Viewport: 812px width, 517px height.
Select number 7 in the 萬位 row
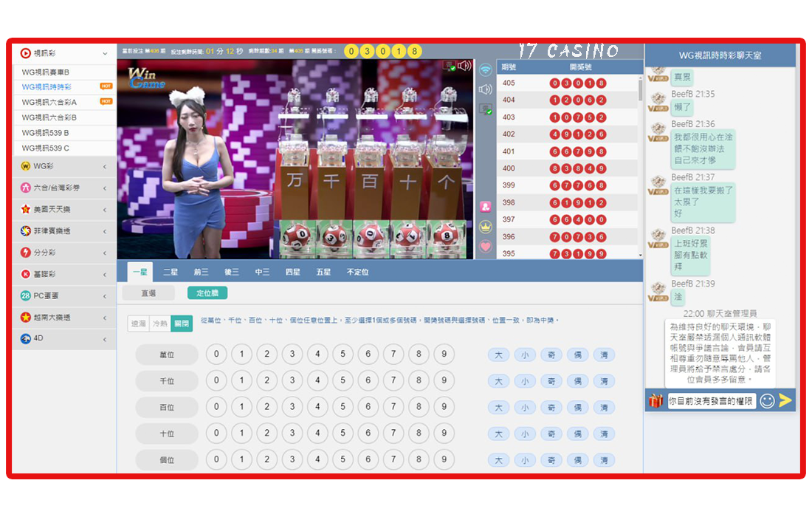(395, 355)
